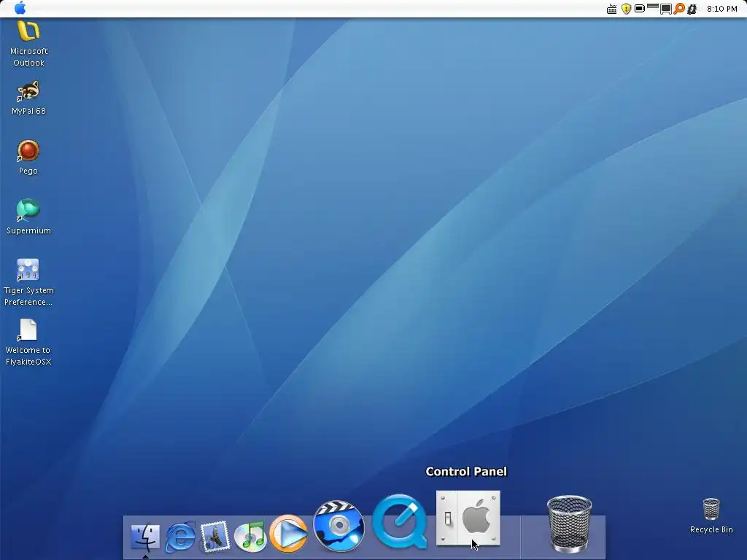Open the Welcome to FlyakiteOSX document
Viewport: 747px width, 560px height.
[28, 330]
